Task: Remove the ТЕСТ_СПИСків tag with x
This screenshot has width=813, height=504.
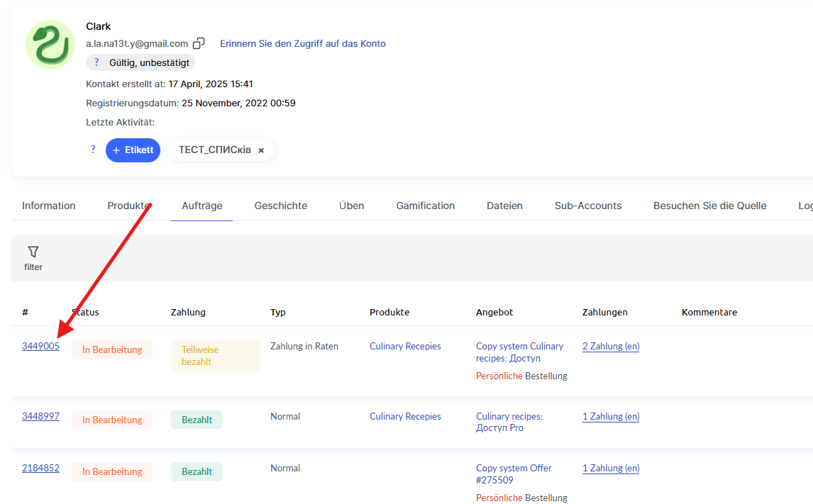Action: coord(261,150)
